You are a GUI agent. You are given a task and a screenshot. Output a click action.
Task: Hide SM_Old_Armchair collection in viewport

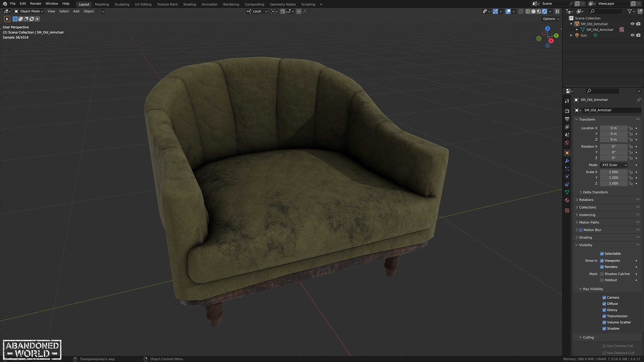[632, 24]
